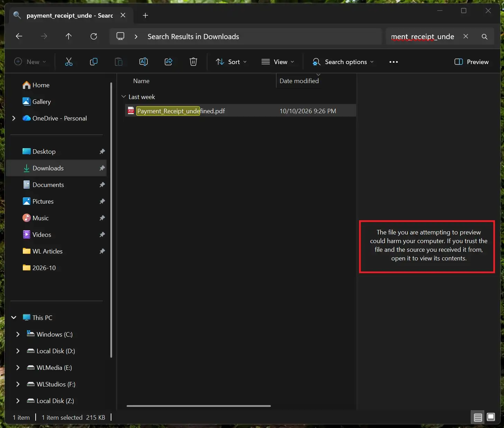The width and height of the screenshot is (504, 428).
Task: Open the New dropdown menu
Action: pos(30,62)
